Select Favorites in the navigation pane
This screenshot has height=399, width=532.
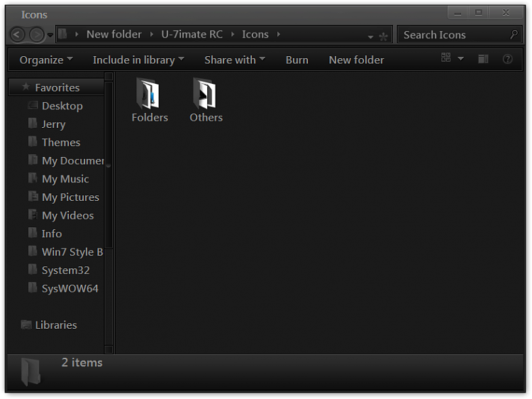(x=57, y=87)
